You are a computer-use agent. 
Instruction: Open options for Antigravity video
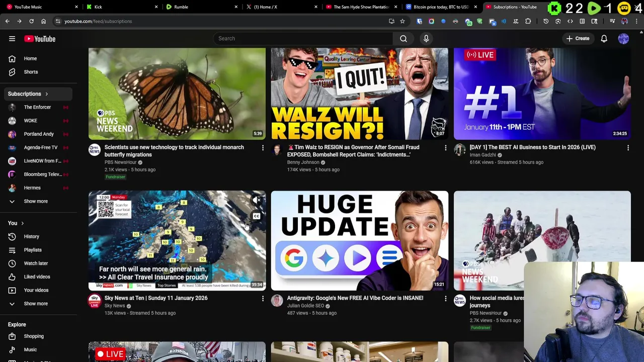(445, 299)
